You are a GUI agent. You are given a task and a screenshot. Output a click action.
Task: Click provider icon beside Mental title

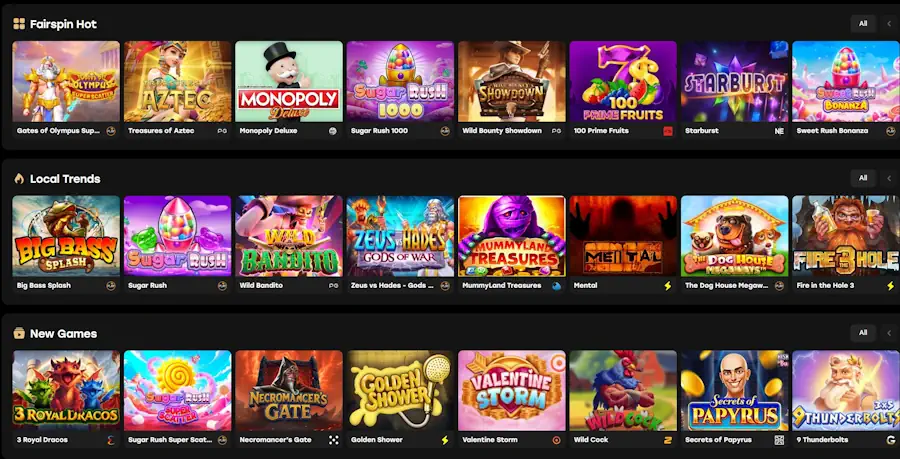668,285
